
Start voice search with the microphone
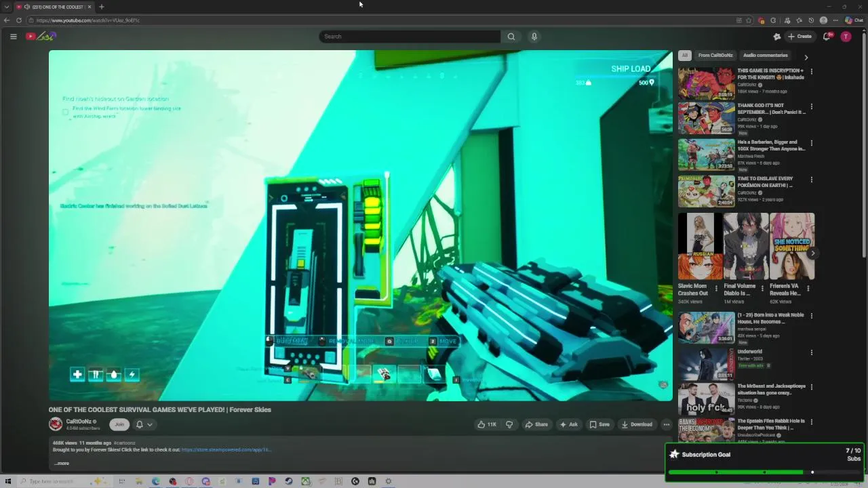pyautogui.click(x=534, y=37)
